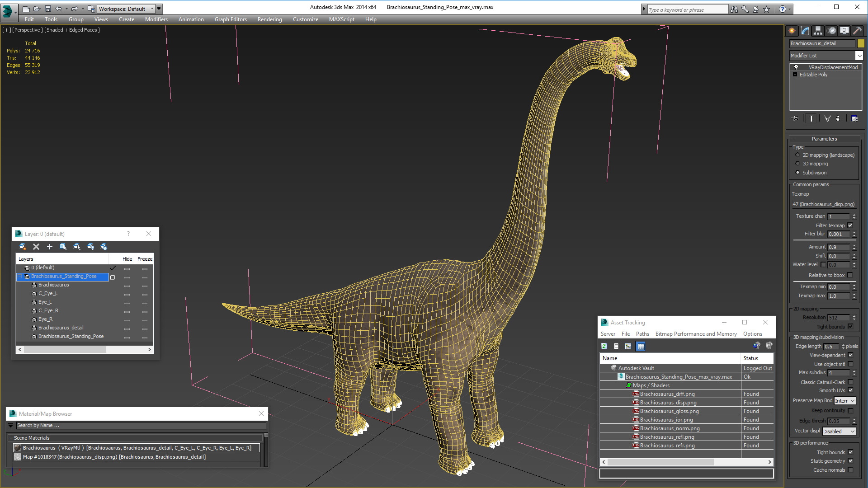
Task: Open Bitmap Performance and Memory menu
Action: [696, 334]
